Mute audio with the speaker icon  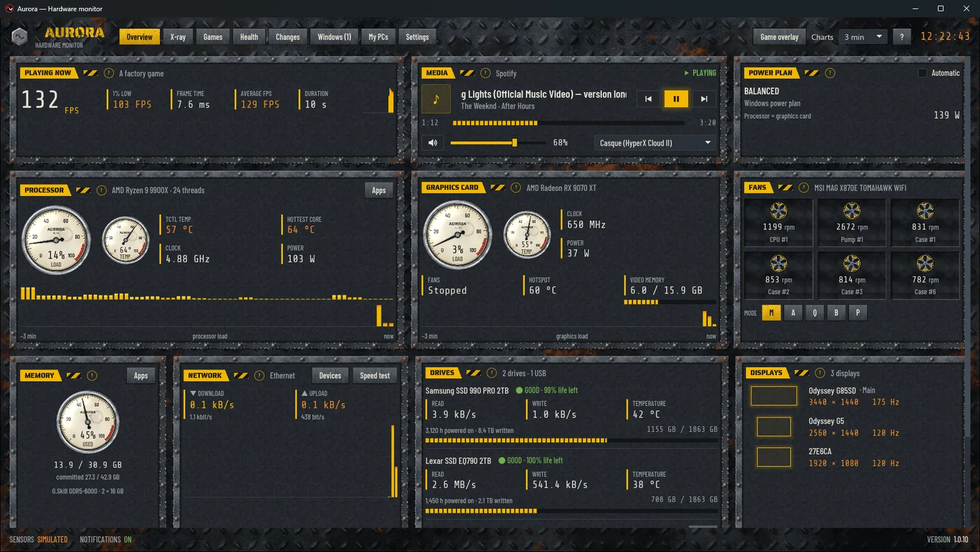[x=433, y=142]
